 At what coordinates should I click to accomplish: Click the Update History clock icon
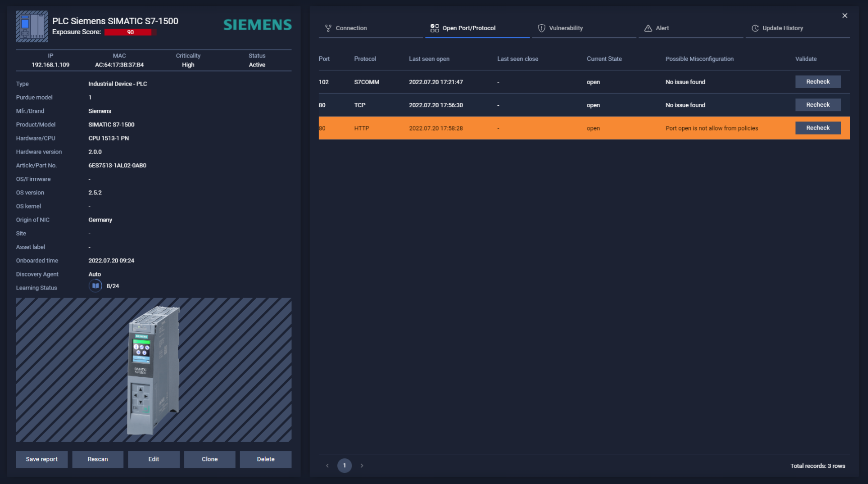point(755,28)
